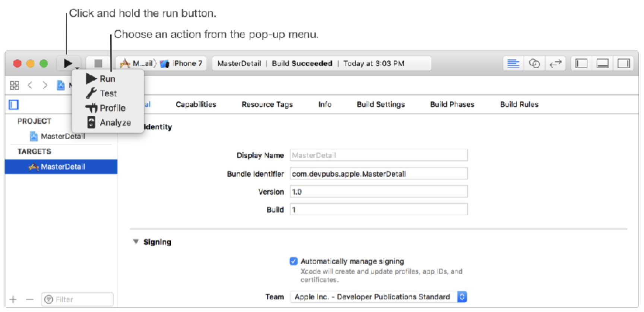
Task: Collapse the Signing section
Action: click(x=136, y=242)
